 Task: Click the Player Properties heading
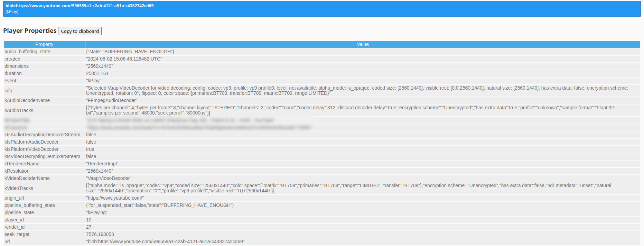(x=30, y=31)
